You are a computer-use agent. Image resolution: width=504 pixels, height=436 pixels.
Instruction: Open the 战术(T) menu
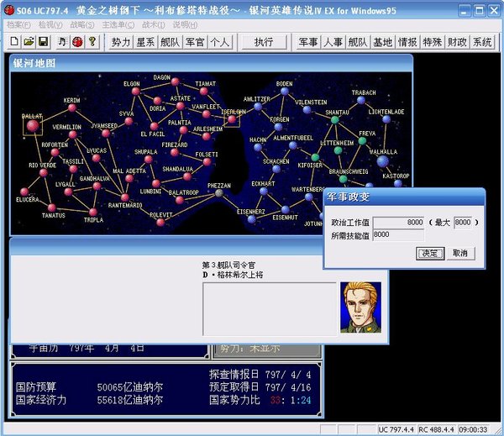[x=154, y=24]
